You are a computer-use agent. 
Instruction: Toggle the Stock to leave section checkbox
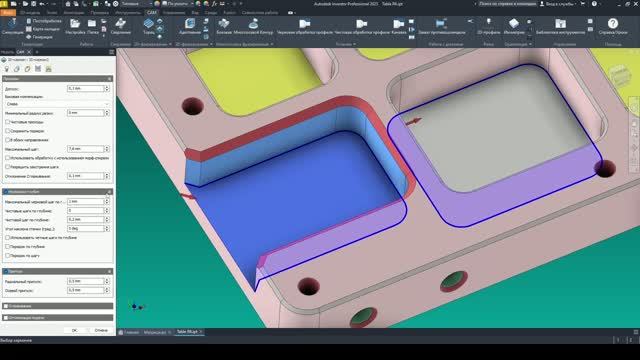tap(6, 271)
